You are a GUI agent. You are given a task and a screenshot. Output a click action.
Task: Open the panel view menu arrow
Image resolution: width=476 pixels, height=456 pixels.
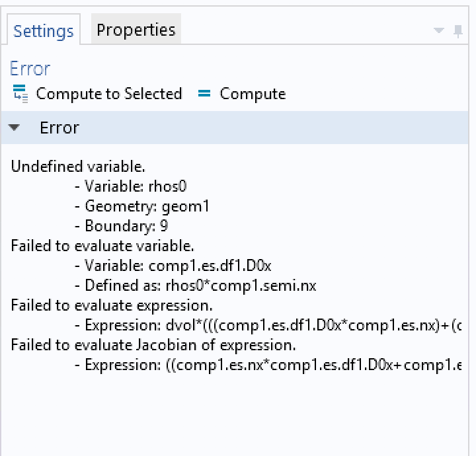pos(439,32)
